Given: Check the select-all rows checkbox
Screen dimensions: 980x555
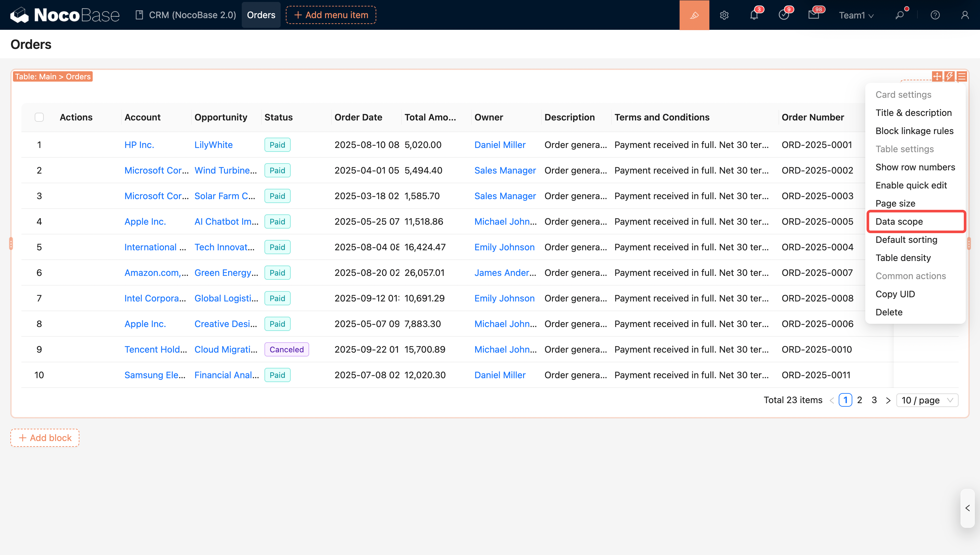Looking at the screenshot, I should 39,117.
